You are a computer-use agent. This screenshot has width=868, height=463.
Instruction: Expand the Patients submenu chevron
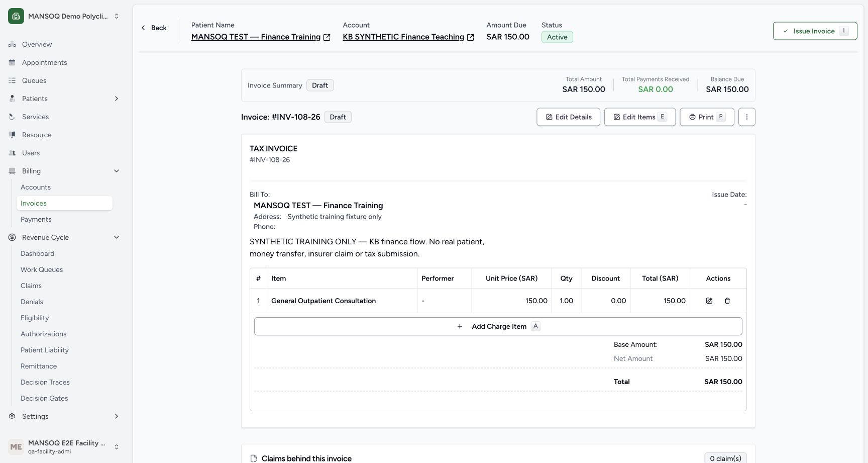(117, 99)
